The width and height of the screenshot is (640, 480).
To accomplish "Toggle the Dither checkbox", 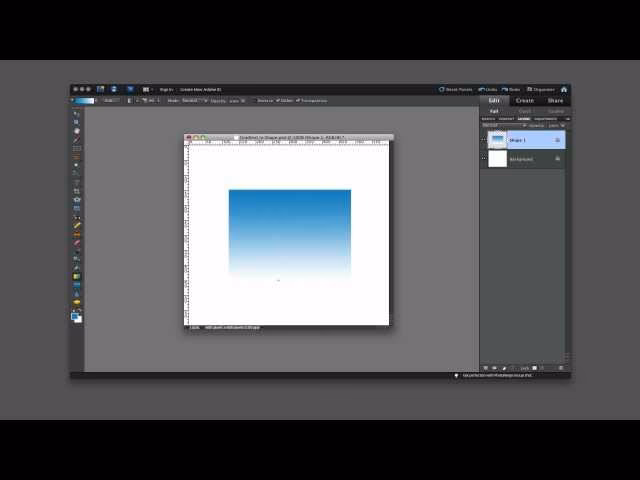I will 278,100.
